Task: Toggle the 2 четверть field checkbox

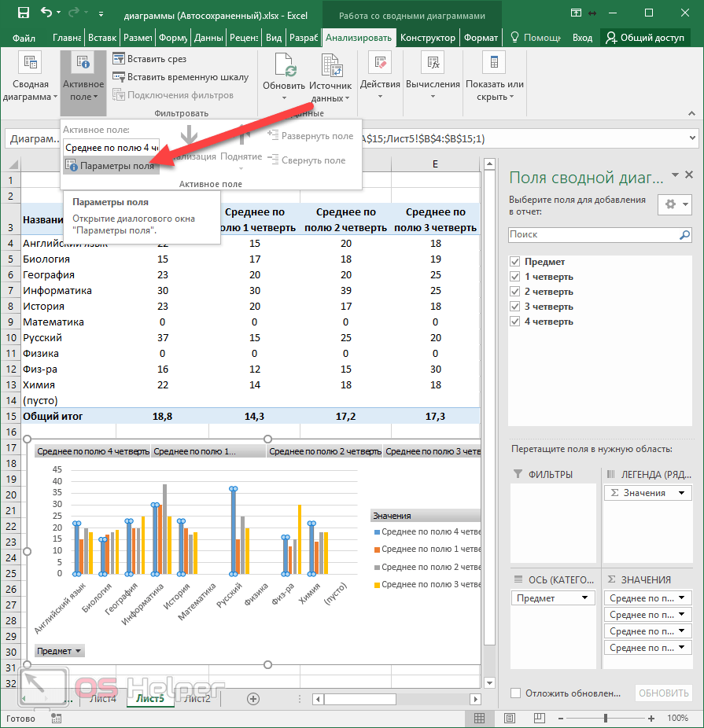Action: (x=515, y=292)
